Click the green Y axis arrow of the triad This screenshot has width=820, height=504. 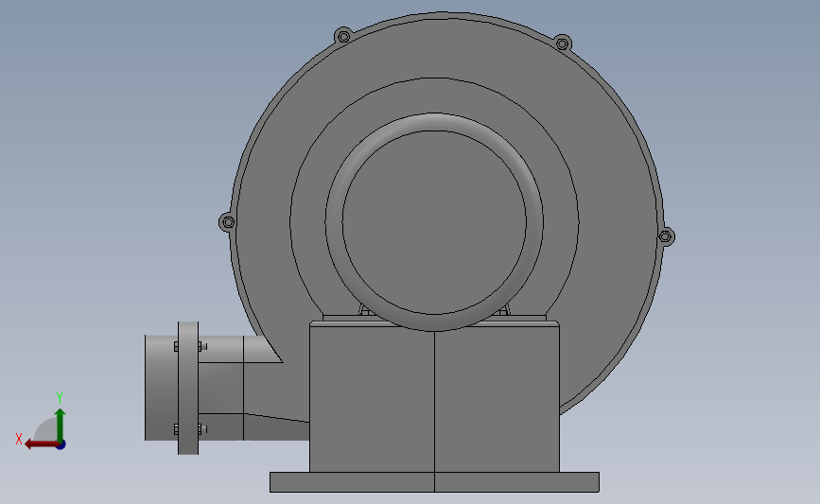60,425
